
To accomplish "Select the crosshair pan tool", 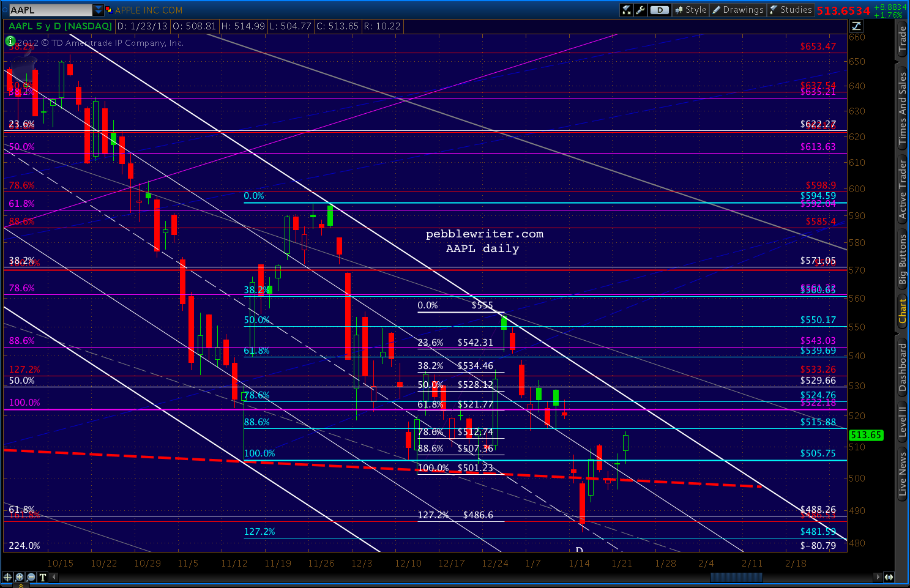I will [8, 577].
